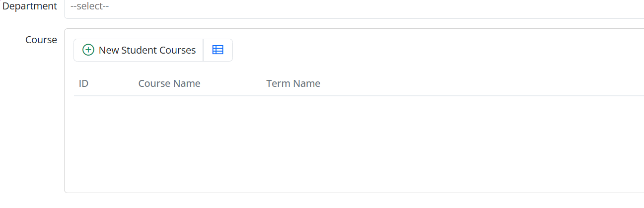
Task: Add a course using the plus icon
Action: click(88, 50)
